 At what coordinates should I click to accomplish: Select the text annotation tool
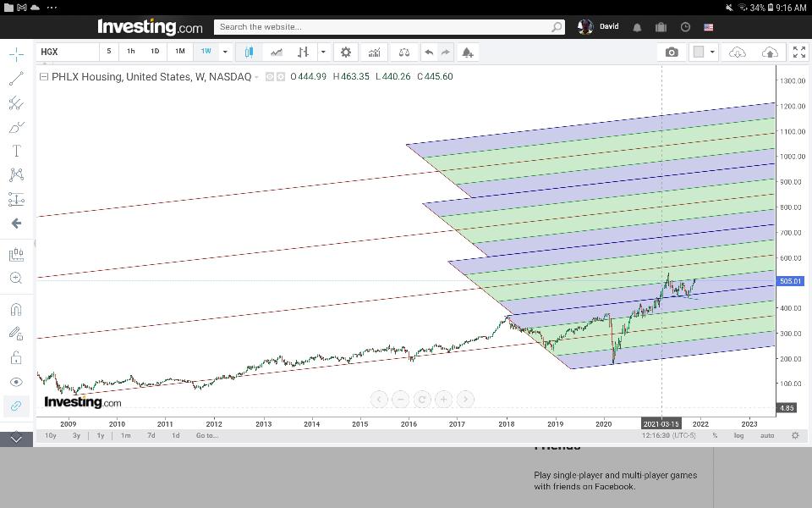(x=16, y=151)
